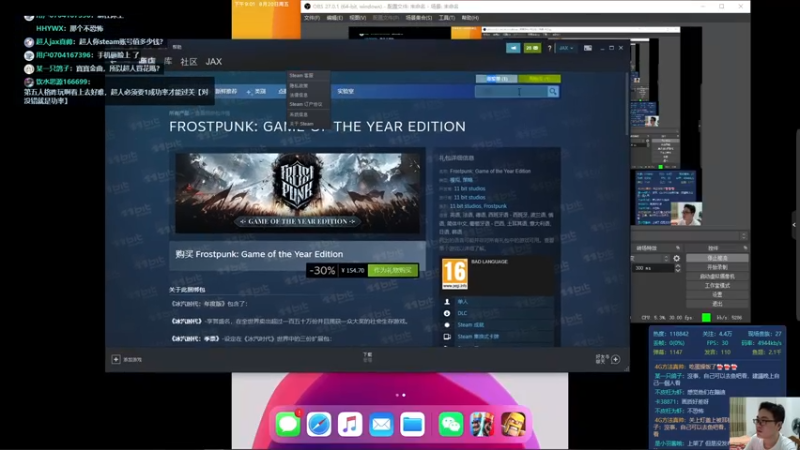Open the green cart button above search
The image size is (800, 450).
[x=539, y=79]
